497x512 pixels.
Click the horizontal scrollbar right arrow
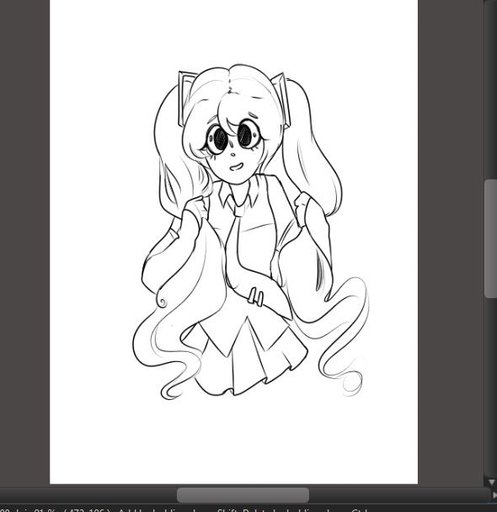494,496
